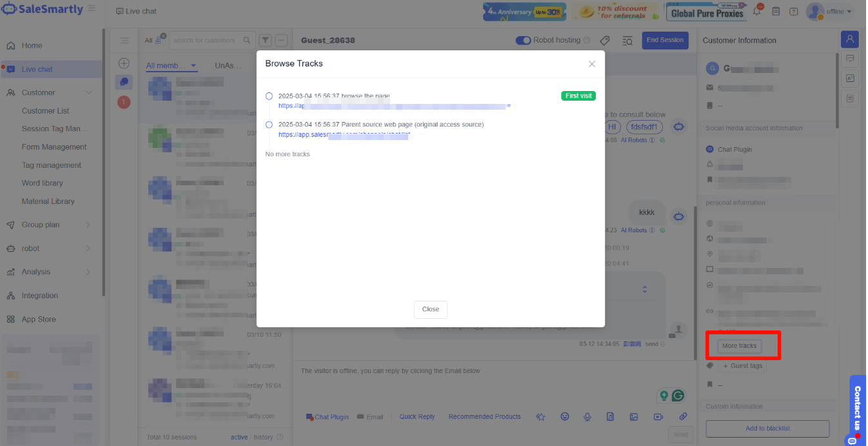Click the tag icon beside Robot hosting

point(605,41)
